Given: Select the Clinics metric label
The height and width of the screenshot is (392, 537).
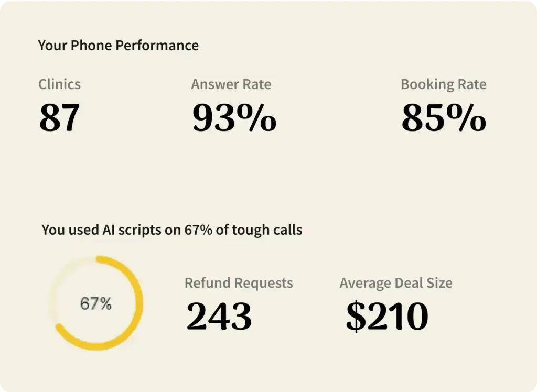Looking at the screenshot, I should pos(59,84).
